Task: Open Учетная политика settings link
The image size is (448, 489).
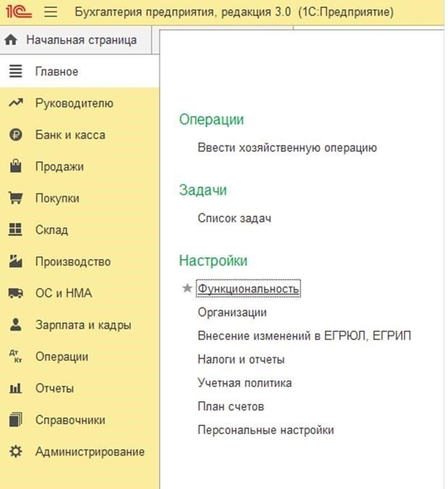Action: 245,383
